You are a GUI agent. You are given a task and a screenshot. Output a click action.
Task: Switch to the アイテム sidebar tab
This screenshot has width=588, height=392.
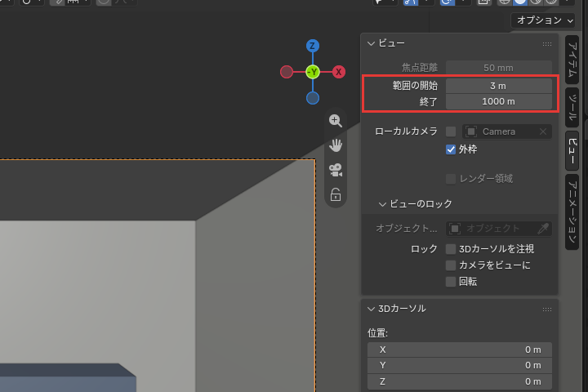point(572,60)
